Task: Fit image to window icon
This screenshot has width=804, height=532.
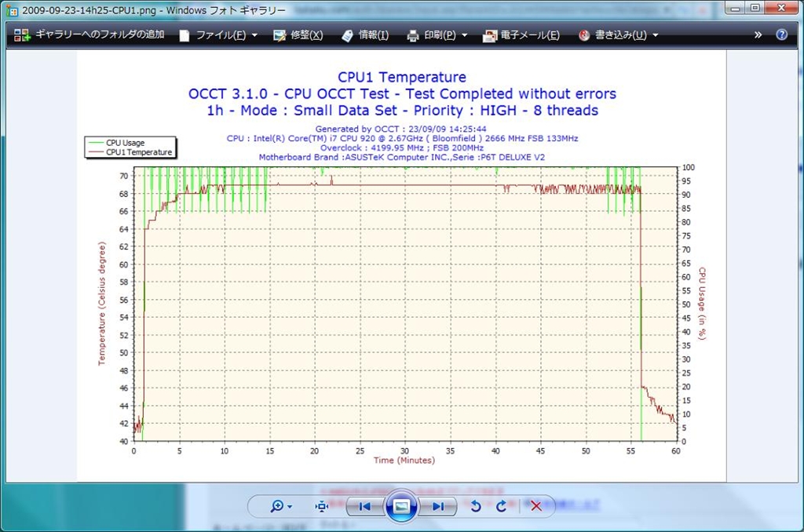Action: (x=321, y=506)
